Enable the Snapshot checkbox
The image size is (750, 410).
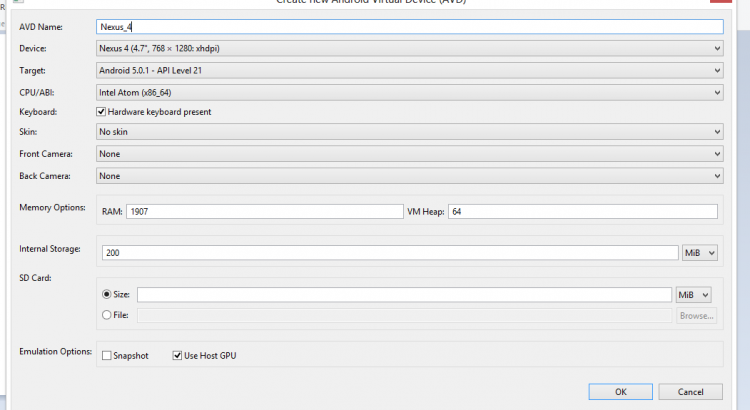107,355
